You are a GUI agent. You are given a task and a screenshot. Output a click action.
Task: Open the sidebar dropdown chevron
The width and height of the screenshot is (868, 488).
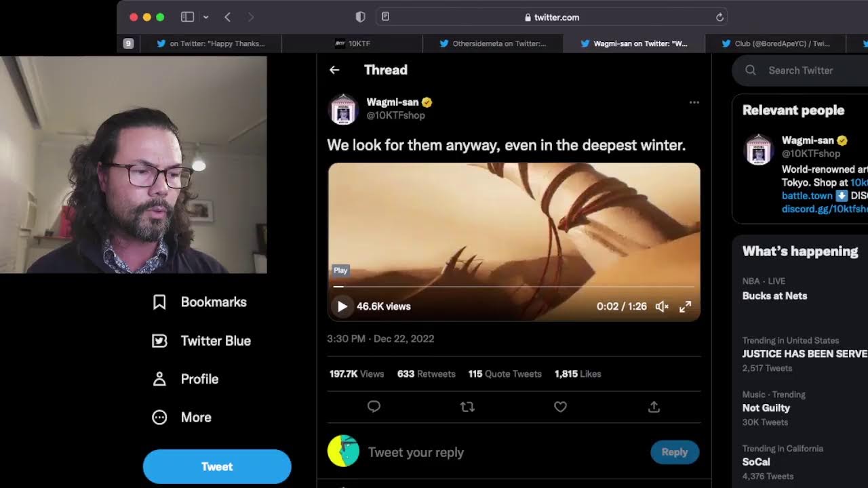pyautogui.click(x=205, y=17)
